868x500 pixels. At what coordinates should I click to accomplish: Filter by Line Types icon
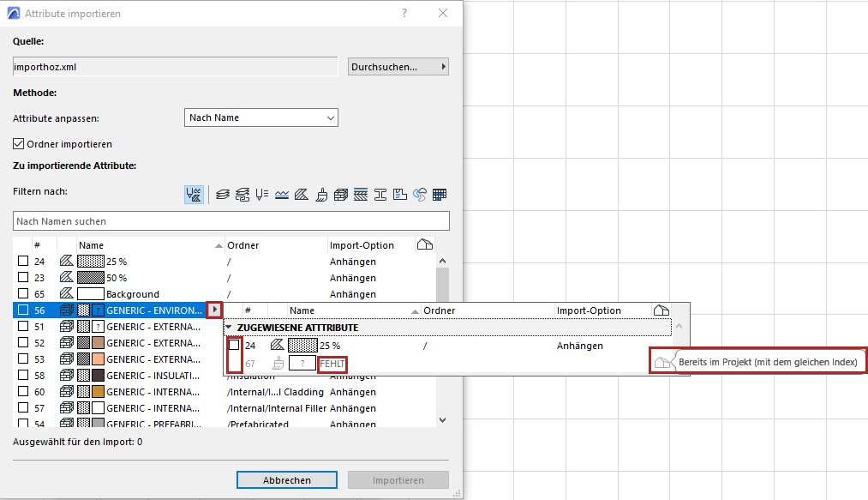[282, 195]
